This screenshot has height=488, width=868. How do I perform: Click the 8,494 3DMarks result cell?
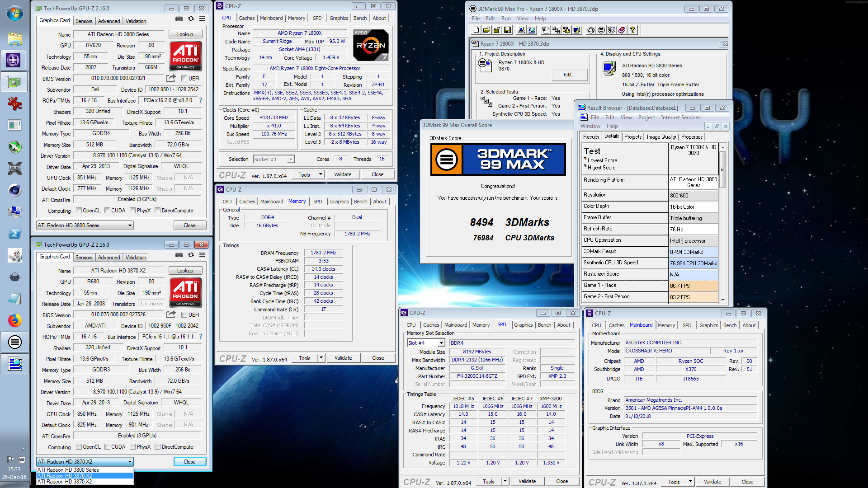(x=693, y=252)
